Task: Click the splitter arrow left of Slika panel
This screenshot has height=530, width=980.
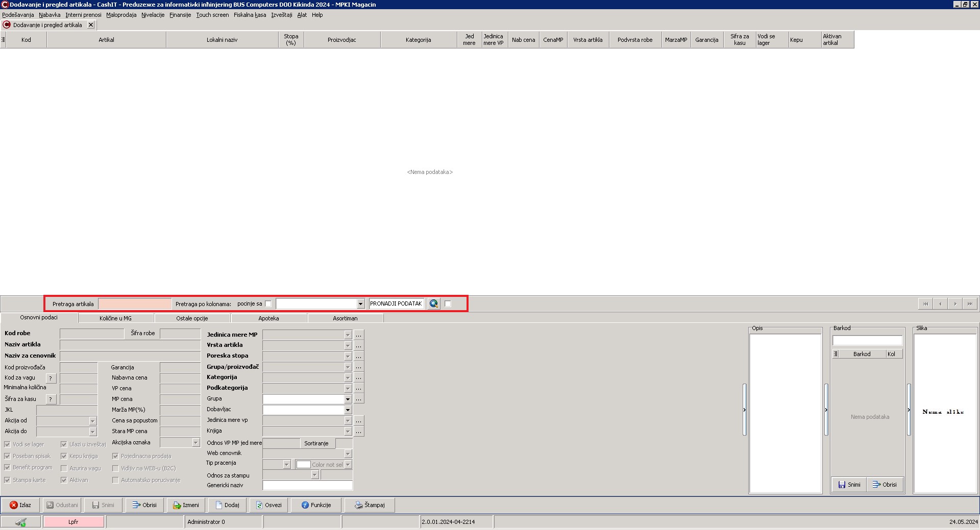Action: (909, 410)
